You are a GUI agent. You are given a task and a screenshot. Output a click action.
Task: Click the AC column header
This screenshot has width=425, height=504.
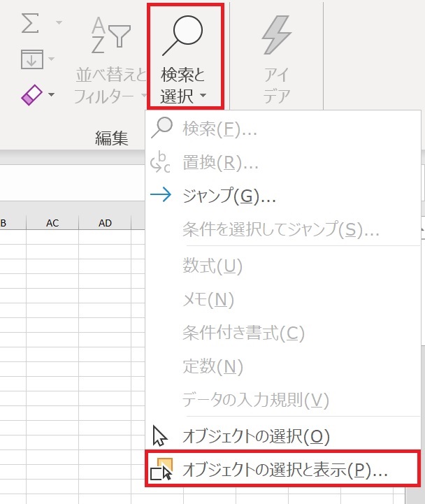pos(52,223)
